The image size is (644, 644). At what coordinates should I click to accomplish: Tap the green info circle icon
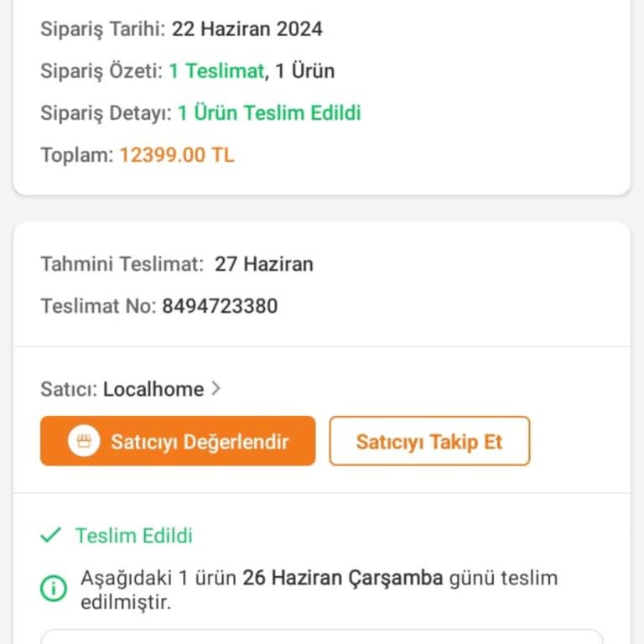click(54, 589)
